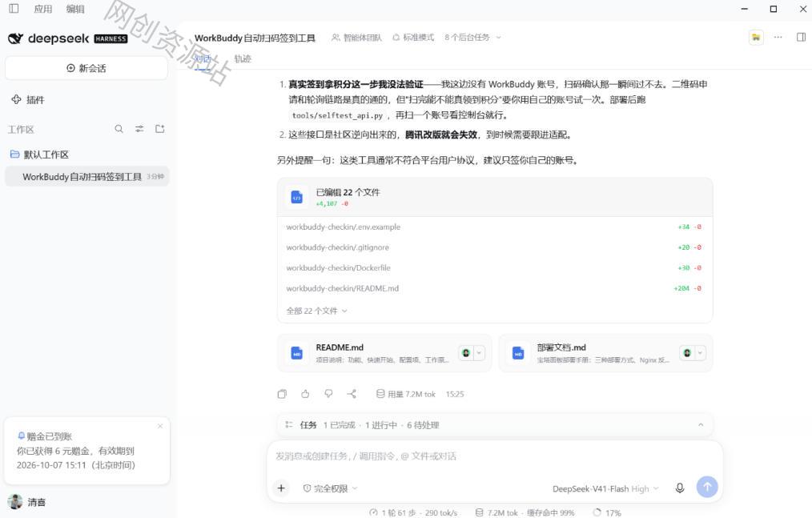Open the 完全权限 permissions dropdown
The height and width of the screenshot is (518, 812).
[x=331, y=488]
